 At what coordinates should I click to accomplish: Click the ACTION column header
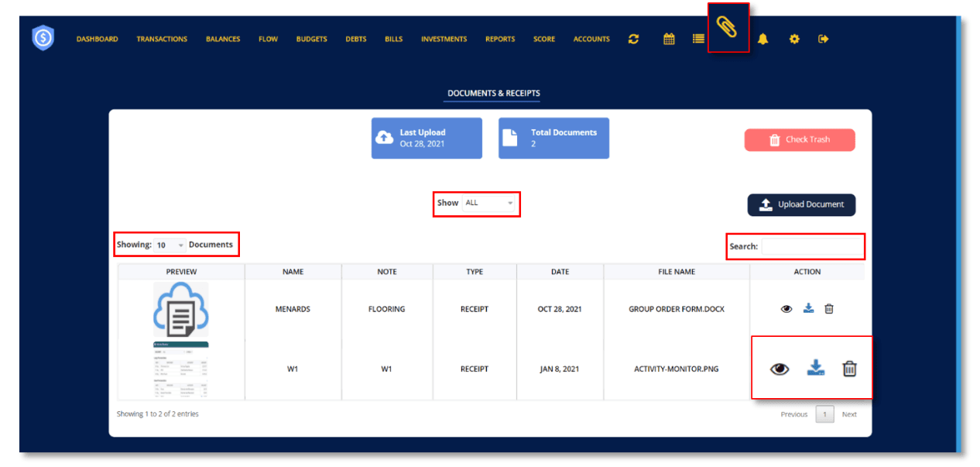click(x=807, y=272)
